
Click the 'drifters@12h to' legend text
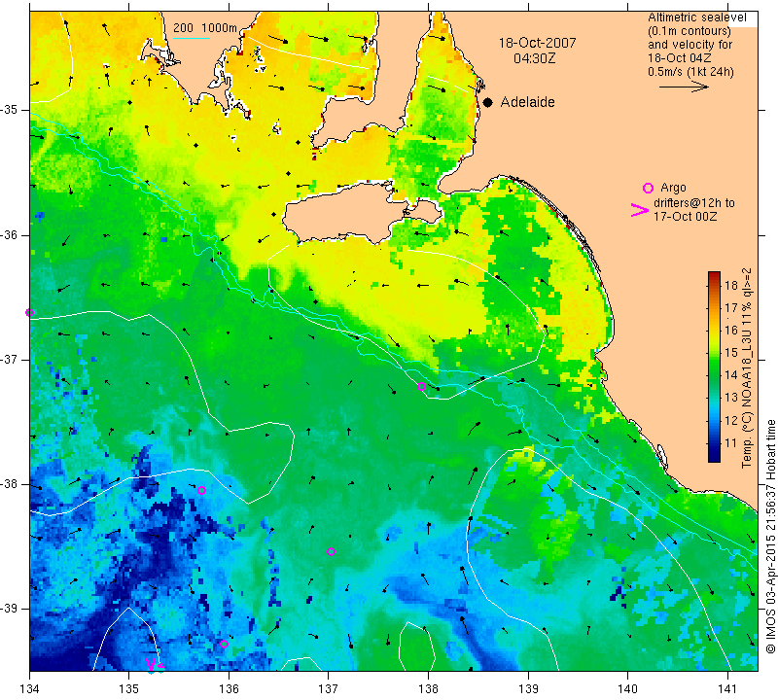[693, 203]
